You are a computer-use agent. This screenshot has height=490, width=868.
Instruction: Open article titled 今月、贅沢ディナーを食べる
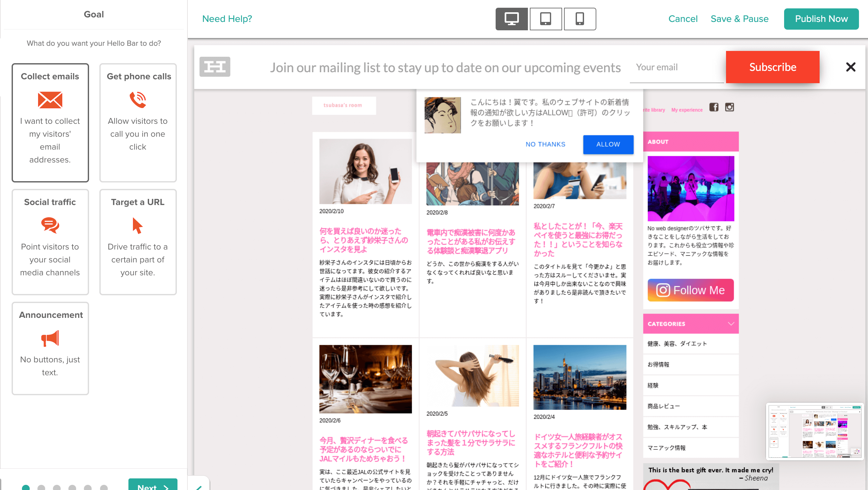coord(364,449)
